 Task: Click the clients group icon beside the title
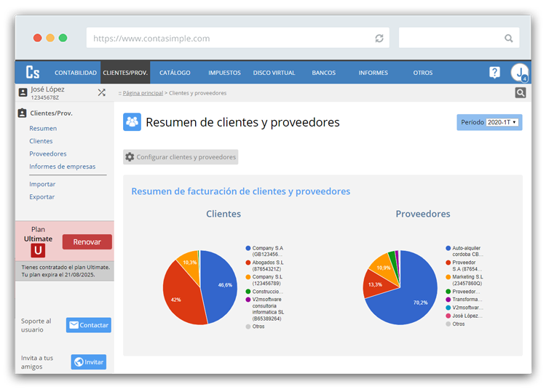(132, 122)
